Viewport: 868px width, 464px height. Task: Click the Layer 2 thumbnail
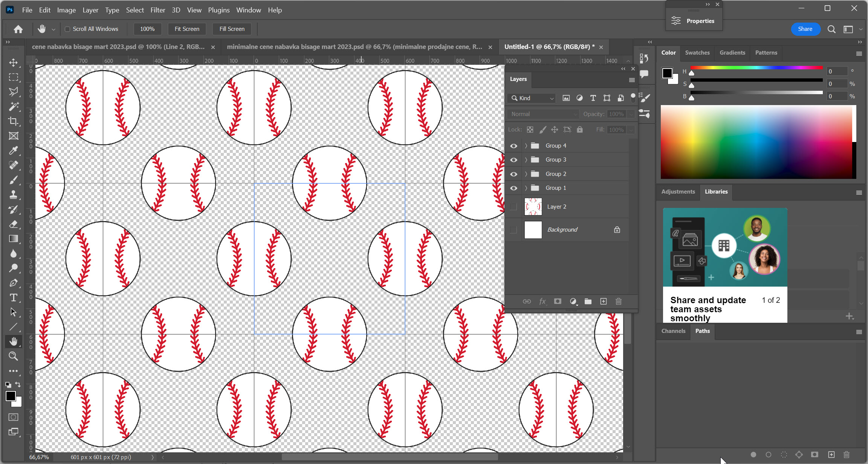532,206
